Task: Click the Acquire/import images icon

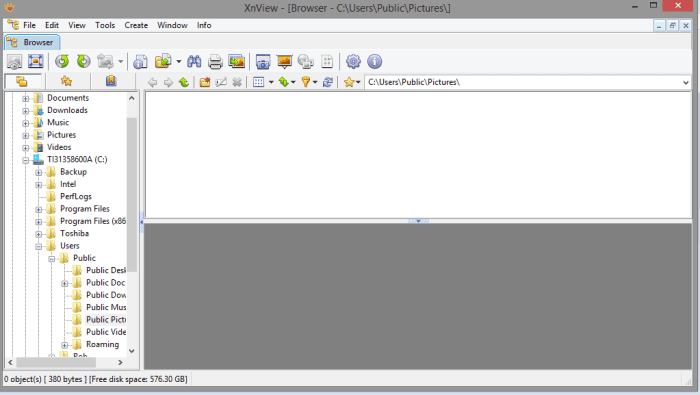Action: coord(237,61)
